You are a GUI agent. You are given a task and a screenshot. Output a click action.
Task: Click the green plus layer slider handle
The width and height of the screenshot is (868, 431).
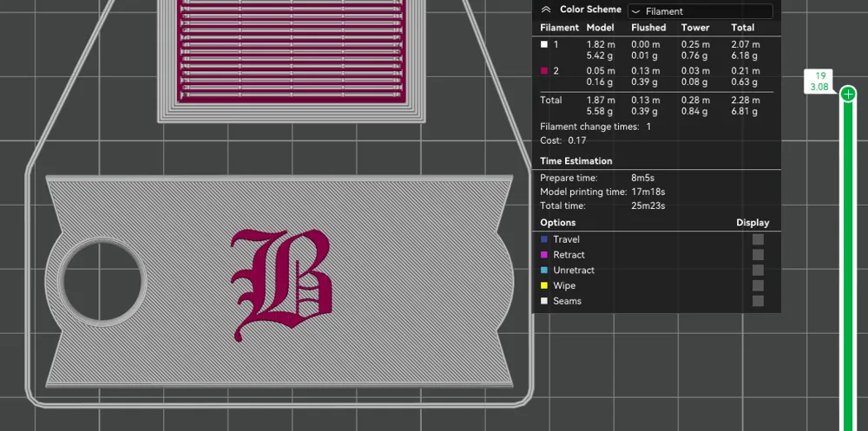click(848, 94)
